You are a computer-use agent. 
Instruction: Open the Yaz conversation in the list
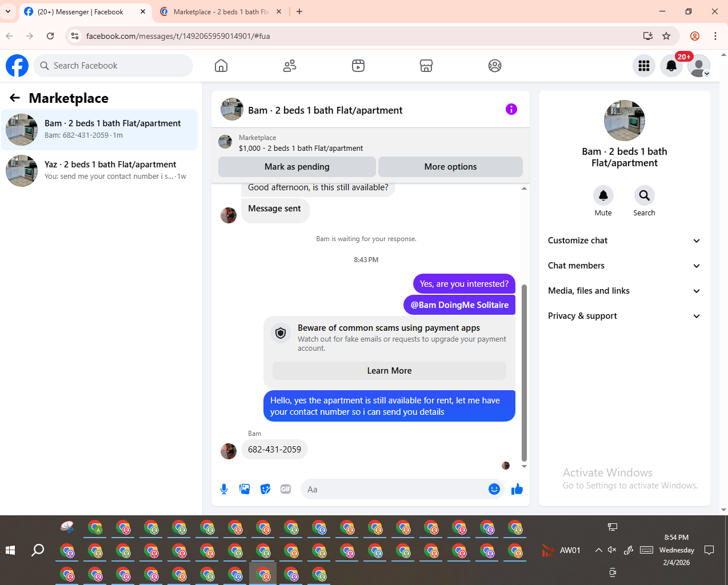point(100,171)
